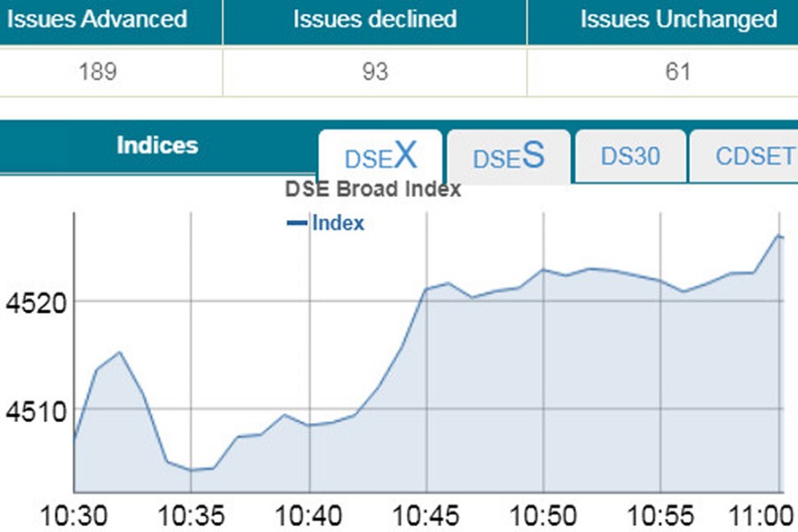The image size is (798, 532).
Task: Switch to the DSEX tab
Action: 380,157
